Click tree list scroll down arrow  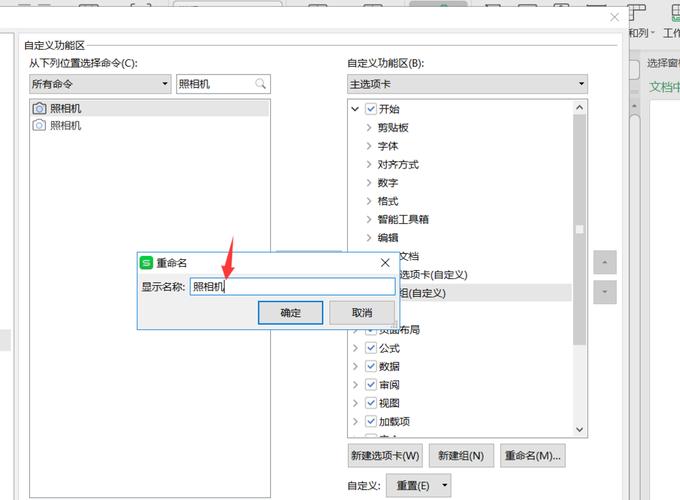click(579, 429)
